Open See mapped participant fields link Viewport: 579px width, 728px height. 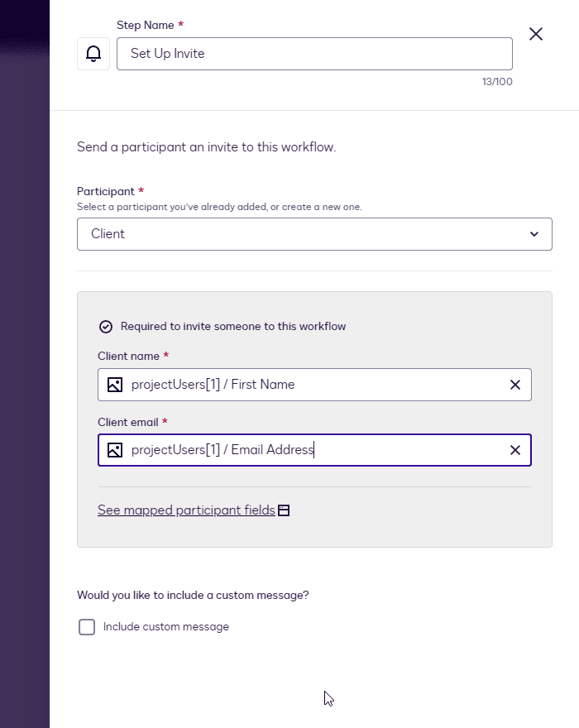click(x=186, y=510)
